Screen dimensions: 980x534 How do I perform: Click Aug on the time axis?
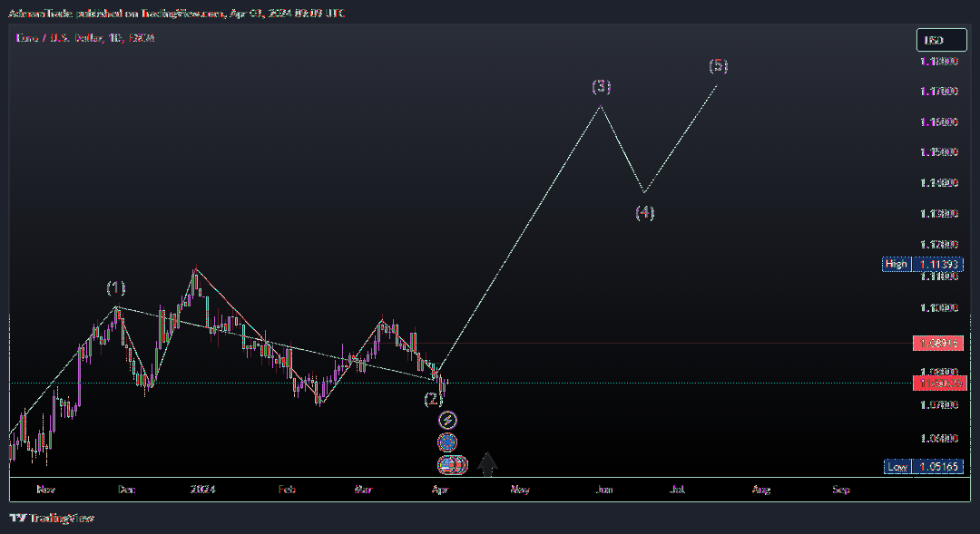click(x=761, y=490)
